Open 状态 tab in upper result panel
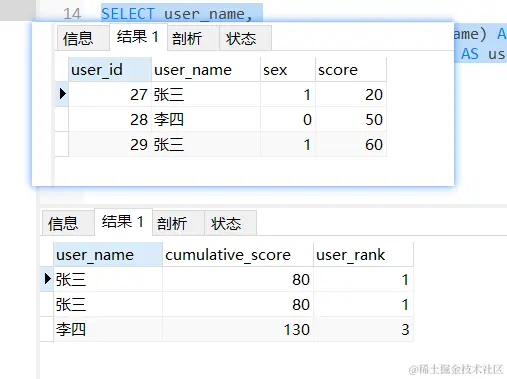This screenshot has width=507, height=379. click(245, 38)
